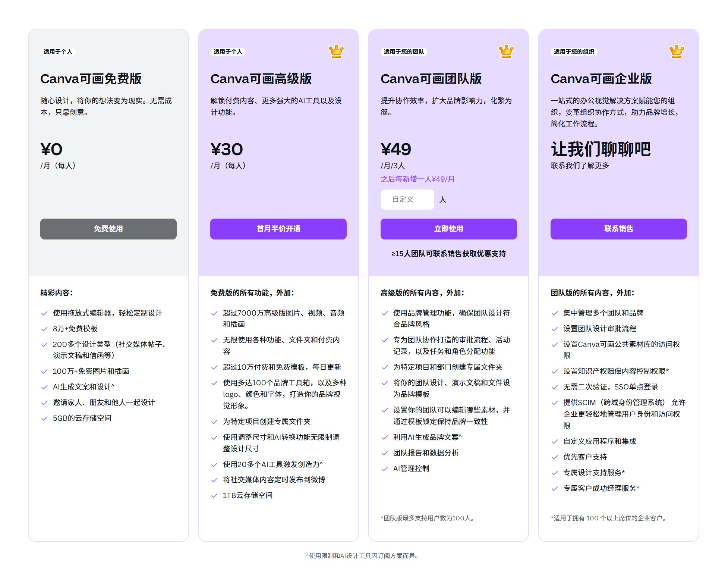Click the 让我们聊聊吧 heading

coord(601,149)
